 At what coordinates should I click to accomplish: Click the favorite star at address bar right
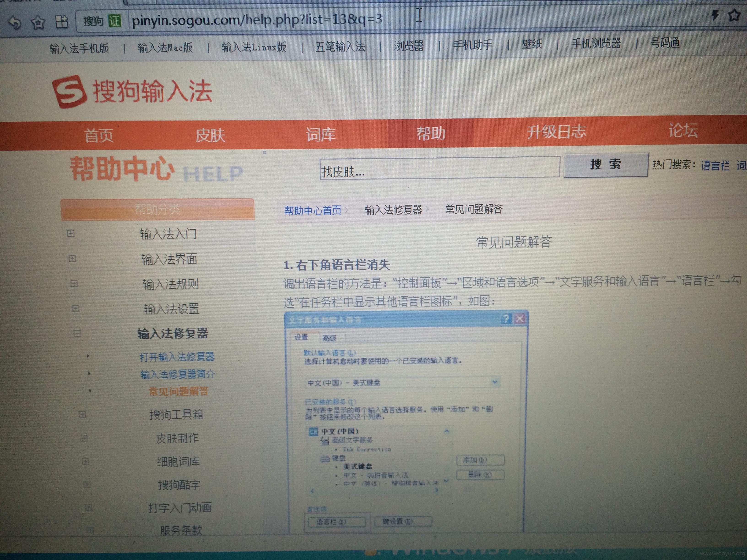[x=734, y=15]
